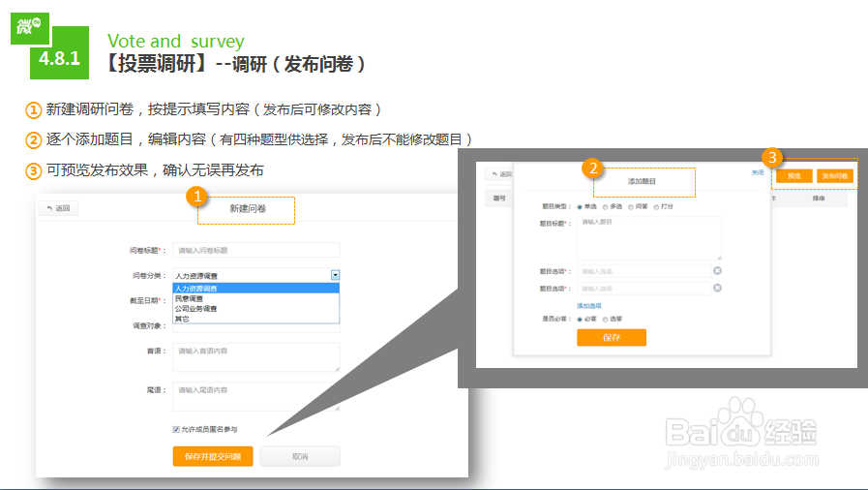
Task: Mark question as 选答
Action: coord(605,319)
